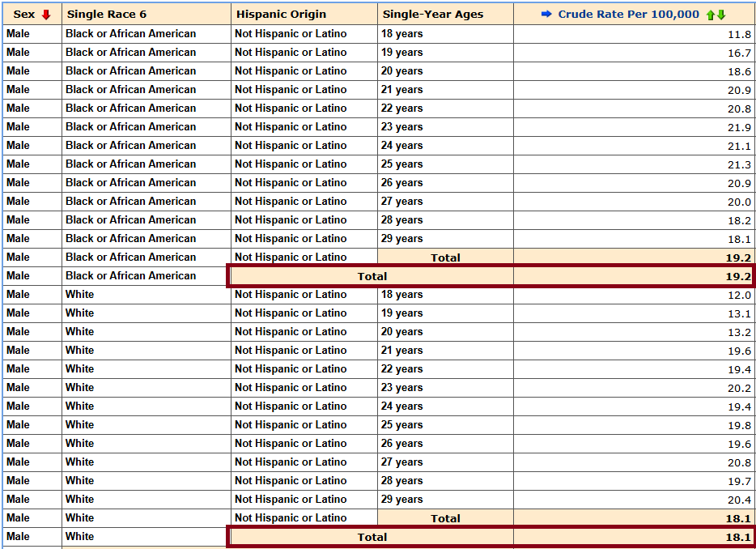Select the 20.0 crude rate value
This screenshot has height=549, width=756.
pyautogui.click(x=739, y=202)
